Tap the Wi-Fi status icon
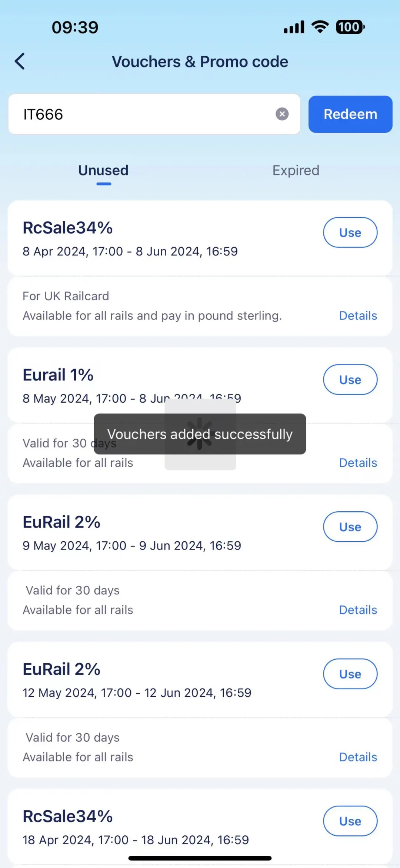The width and height of the screenshot is (400, 868). (320, 27)
